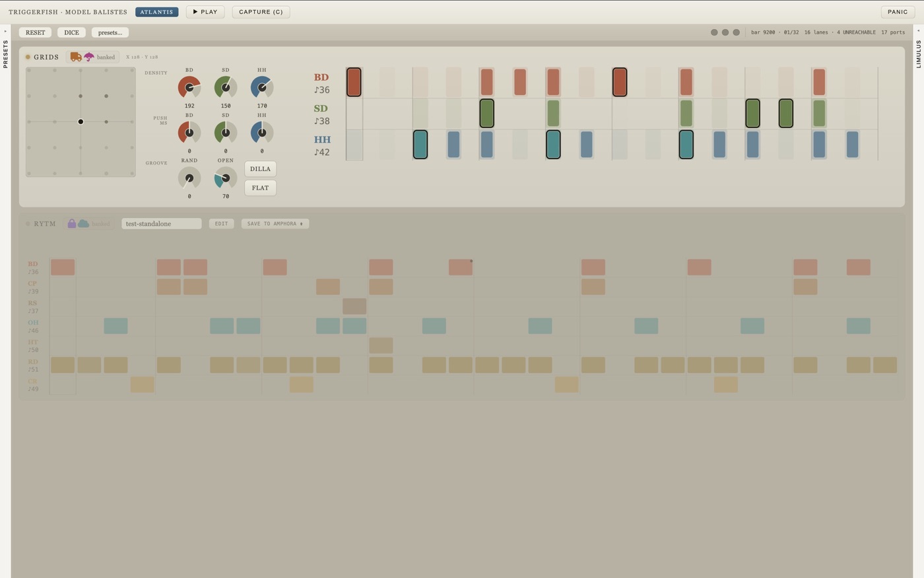The width and height of the screenshot is (924, 578).
Task: Click the umbrella icon in GRIDS header
Action: 89,57
